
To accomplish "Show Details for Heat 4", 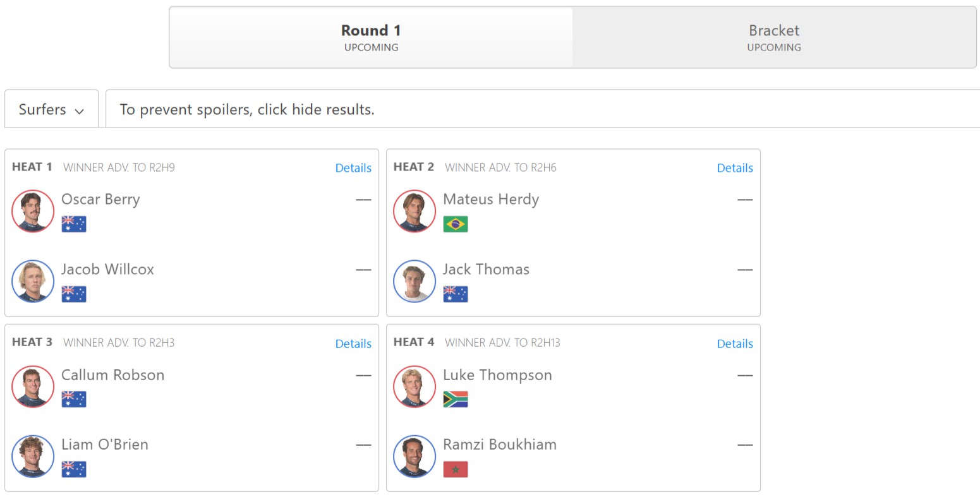I will coord(735,344).
